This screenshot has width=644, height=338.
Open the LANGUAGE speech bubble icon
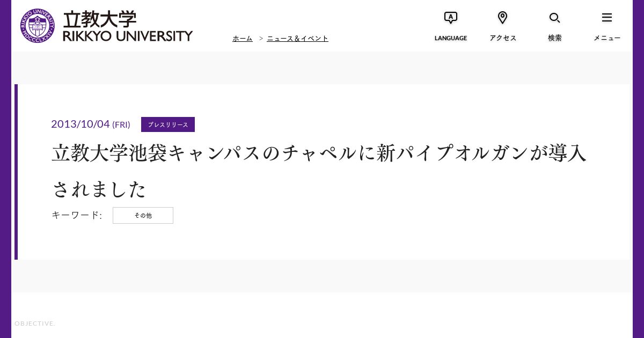pyautogui.click(x=451, y=18)
